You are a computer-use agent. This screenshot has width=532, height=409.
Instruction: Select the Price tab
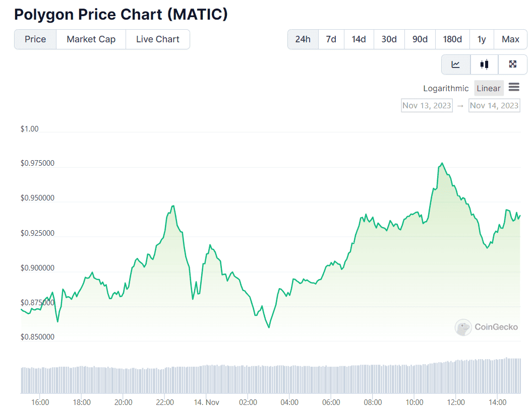click(35, 39)
